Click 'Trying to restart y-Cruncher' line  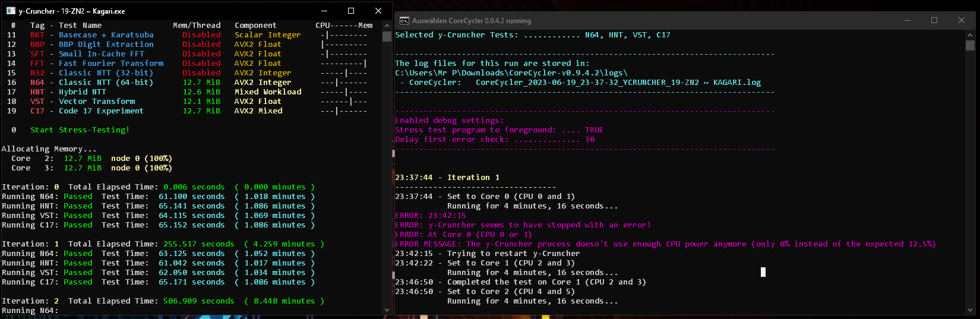click(488, 254)
